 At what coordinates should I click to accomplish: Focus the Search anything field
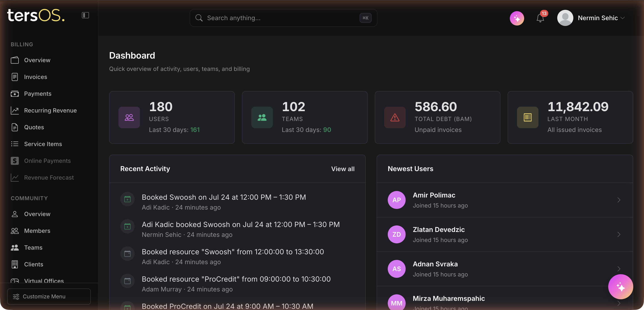[283, 18]
